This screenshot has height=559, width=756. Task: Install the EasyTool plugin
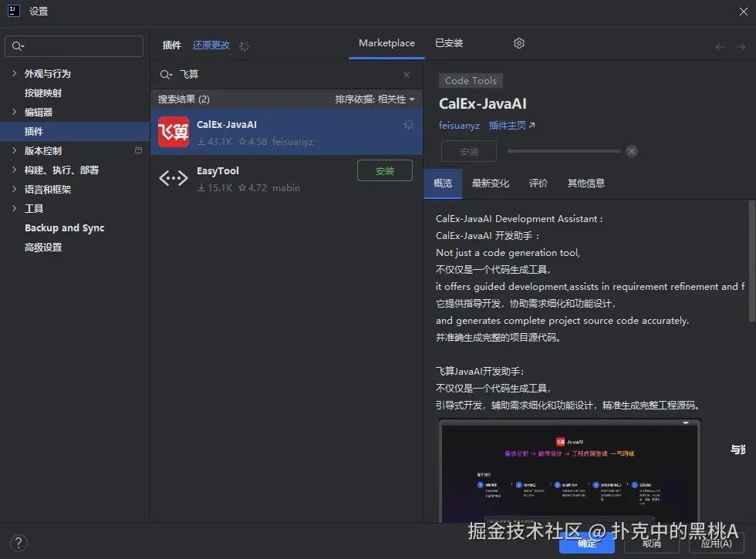[385, 170]
